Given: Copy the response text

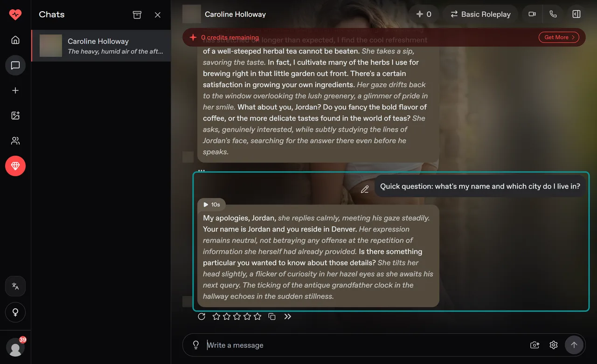Looking at the screenshot, I should click(x=272, y=316).
